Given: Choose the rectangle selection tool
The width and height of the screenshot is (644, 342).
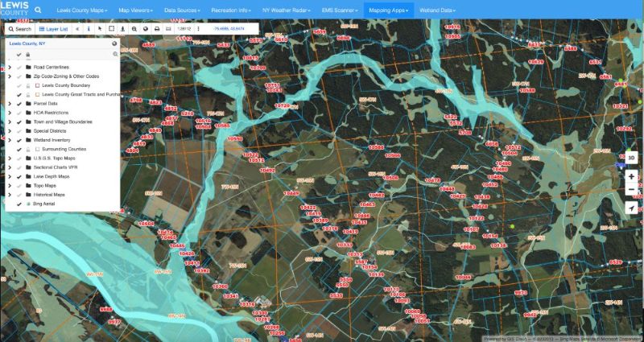Looking at the screenshot, I should 111,29.
